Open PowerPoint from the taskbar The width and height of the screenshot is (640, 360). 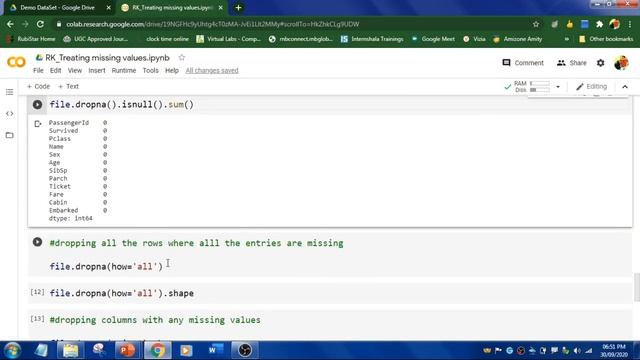click(x=127, y=350)
